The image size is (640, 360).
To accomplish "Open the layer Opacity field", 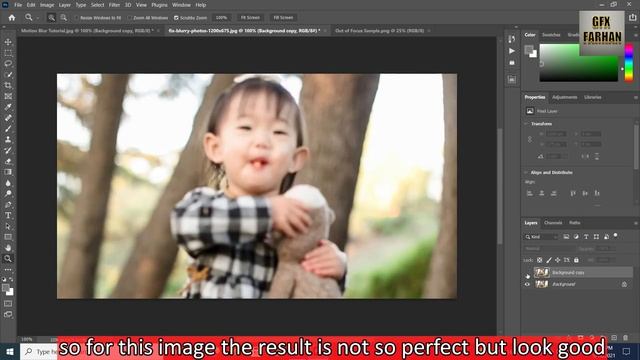I will click(x=605, y=248).
